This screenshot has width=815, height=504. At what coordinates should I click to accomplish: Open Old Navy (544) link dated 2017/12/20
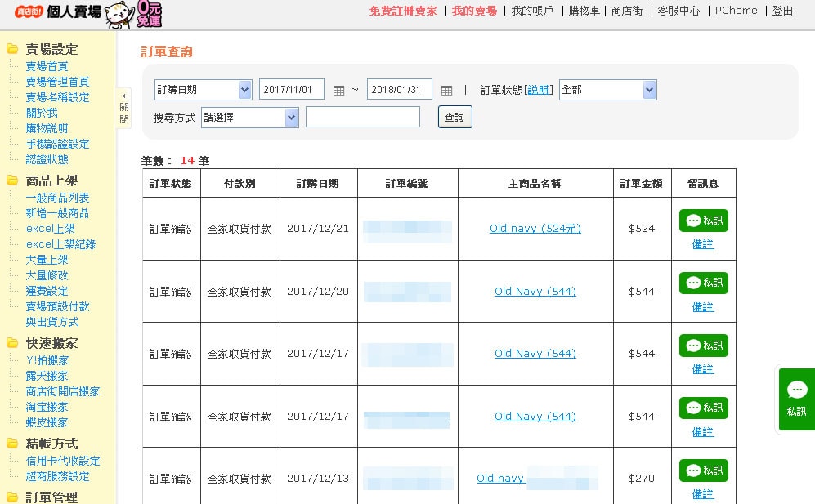click(x=535, y=292)
